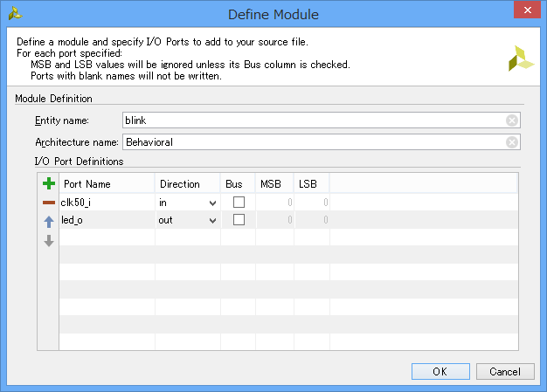This screenshot has width=547, height=392.
Task: Click the red minus remove port icon
Action: (x=49, y=203)
